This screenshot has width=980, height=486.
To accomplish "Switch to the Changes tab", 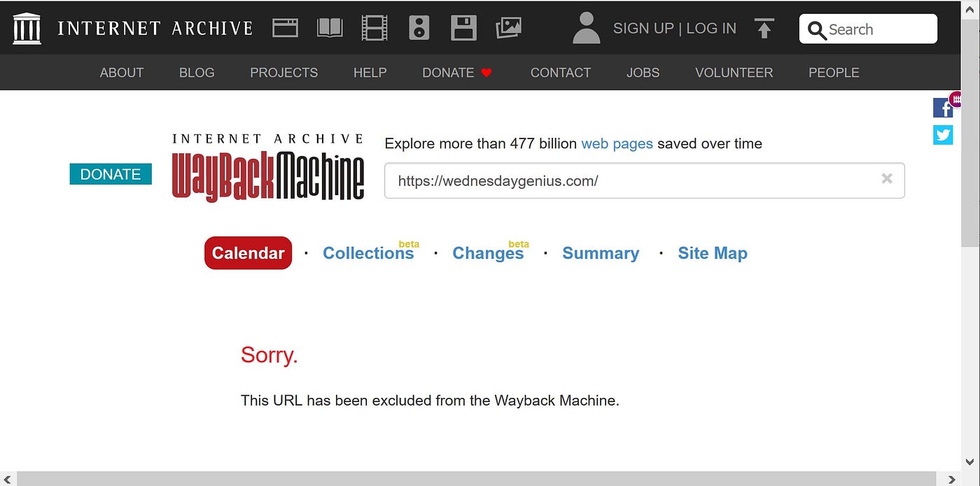I will click(x=488, y=253).
